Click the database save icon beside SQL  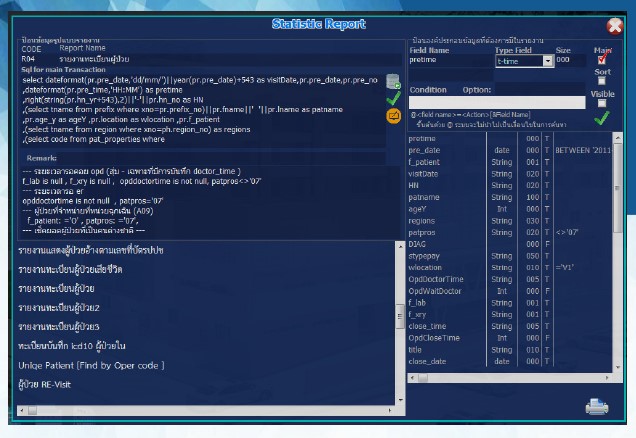[392, 82]
